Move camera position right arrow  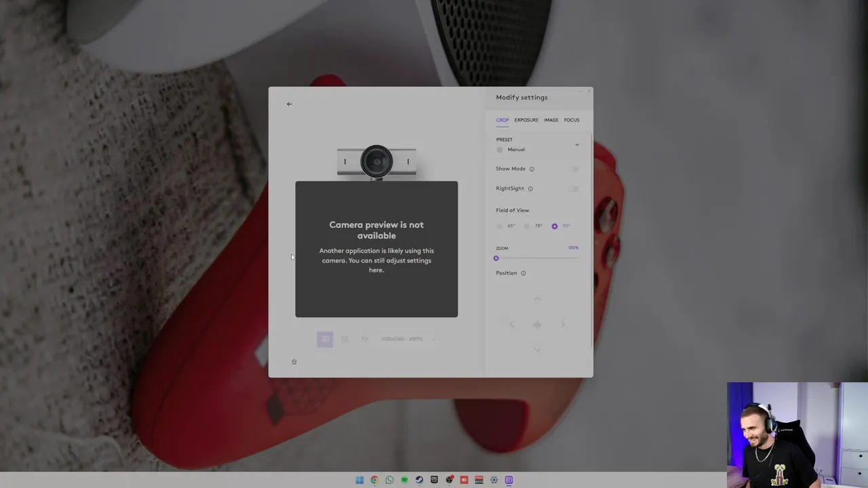click(x=562, y=325)
